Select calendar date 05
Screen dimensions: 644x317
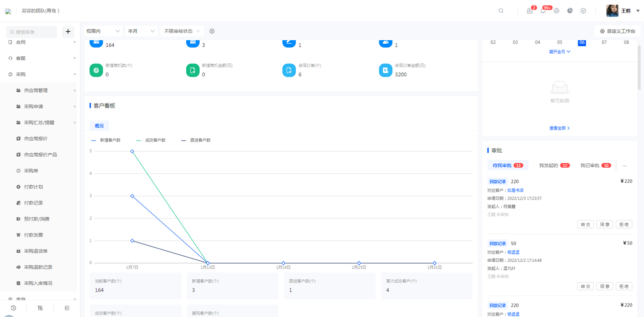[559, 42]
